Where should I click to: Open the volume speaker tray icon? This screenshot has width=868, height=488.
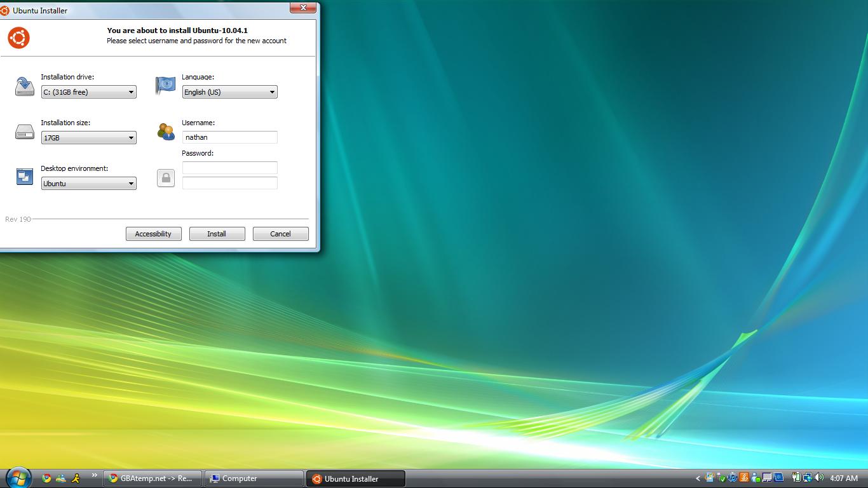coord(818,478)
